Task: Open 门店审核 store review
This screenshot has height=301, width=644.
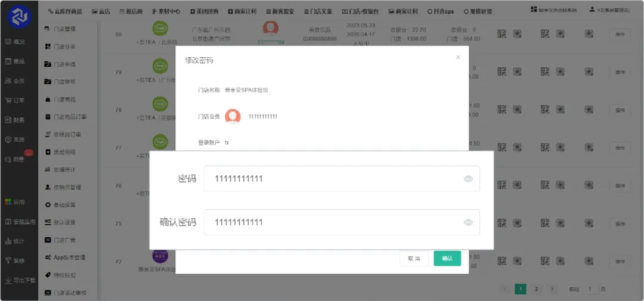Action: 60,82
